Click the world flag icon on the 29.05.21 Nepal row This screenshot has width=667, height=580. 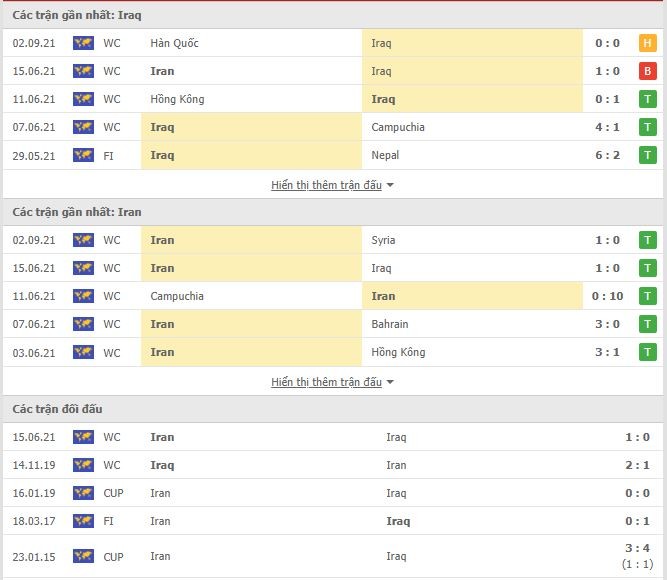[83, 155]
